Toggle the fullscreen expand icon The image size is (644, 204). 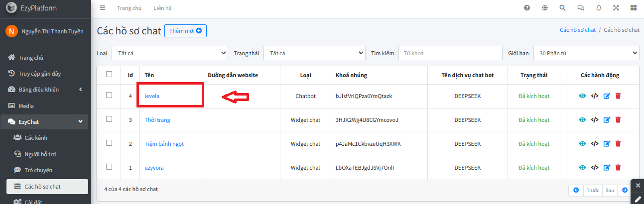616,8
